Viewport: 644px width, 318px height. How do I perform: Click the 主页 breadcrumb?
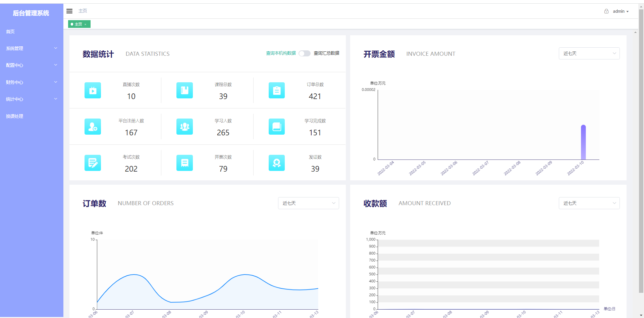tap(83, 11)
